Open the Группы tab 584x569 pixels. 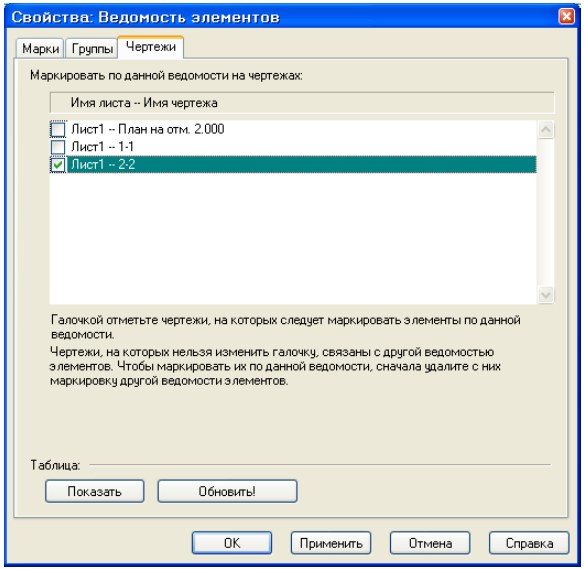click(x=92, y=48)
